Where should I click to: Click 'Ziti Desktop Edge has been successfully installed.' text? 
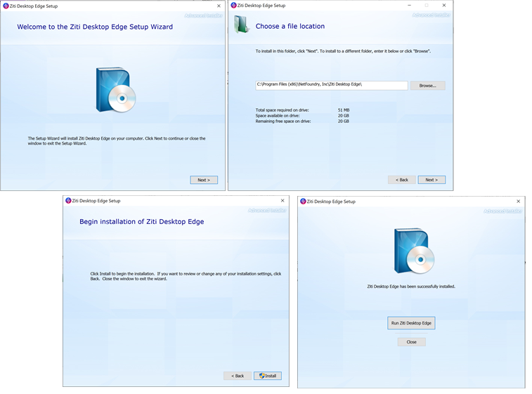(x=411, y=287)
